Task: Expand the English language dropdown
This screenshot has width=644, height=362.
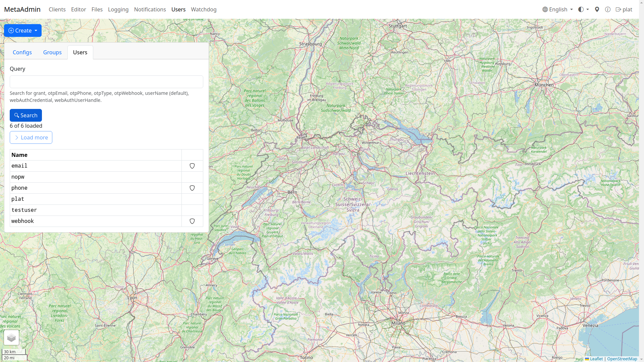Action: click(557, 9)
